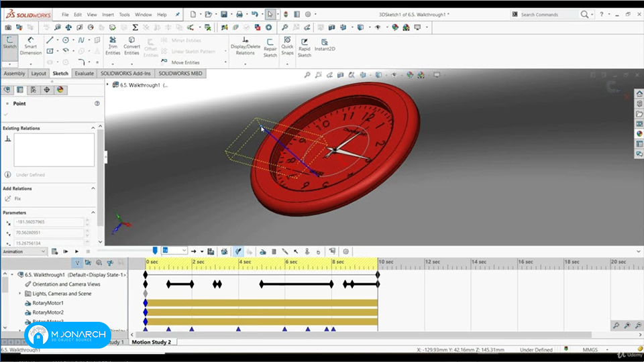Toggle the Instant2D tool
The height and width of the screenshot is (362, 644).
point(325,45)
